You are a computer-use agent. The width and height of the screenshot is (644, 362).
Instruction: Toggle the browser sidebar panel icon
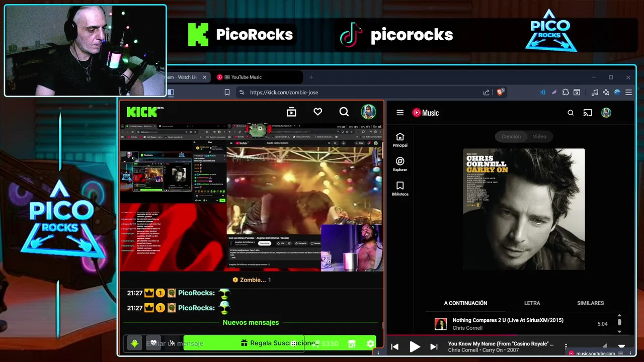(x=171, y=92)
